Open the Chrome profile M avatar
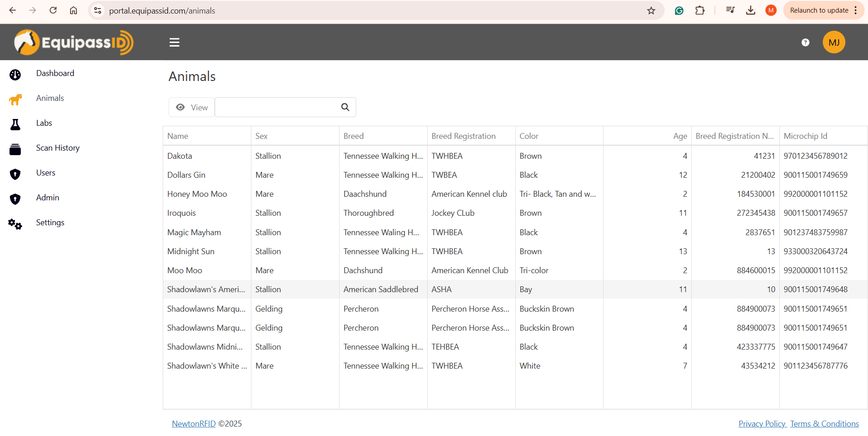Viewport: 868px width, 436px height. pos(771,10)
